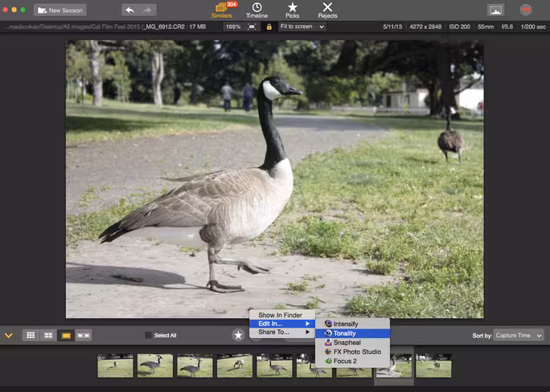
Task: Switch to the Timeline view
Action: [257, 10]
